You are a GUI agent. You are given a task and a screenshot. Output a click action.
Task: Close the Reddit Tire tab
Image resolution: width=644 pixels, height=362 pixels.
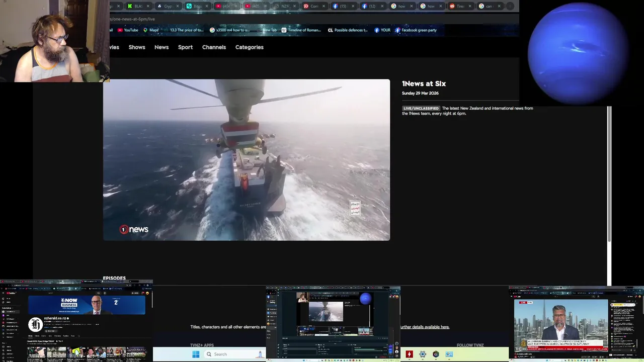(x=469, y=6)
